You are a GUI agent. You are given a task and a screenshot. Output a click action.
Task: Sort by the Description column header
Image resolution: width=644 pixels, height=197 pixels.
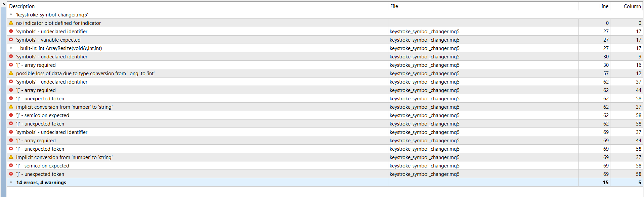22,6
